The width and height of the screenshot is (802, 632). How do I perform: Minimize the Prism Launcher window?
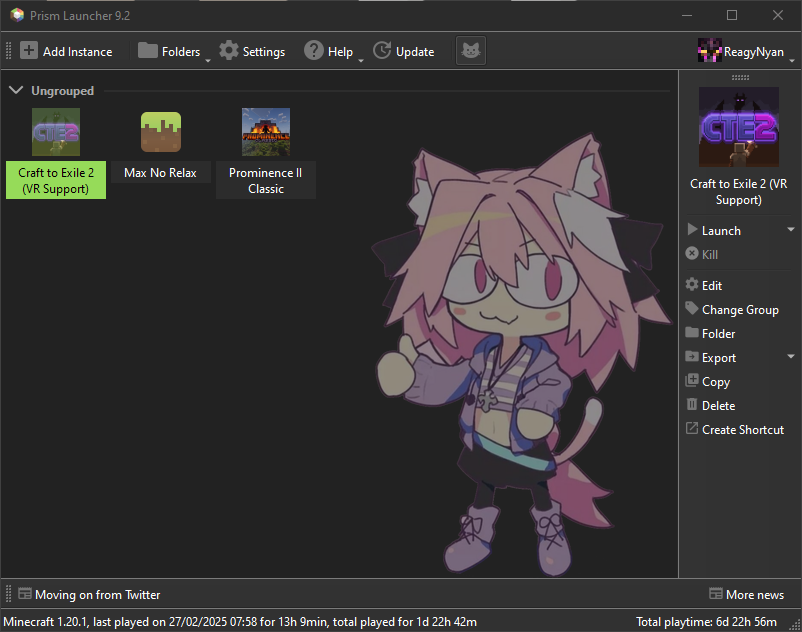(x=687, y=15)
